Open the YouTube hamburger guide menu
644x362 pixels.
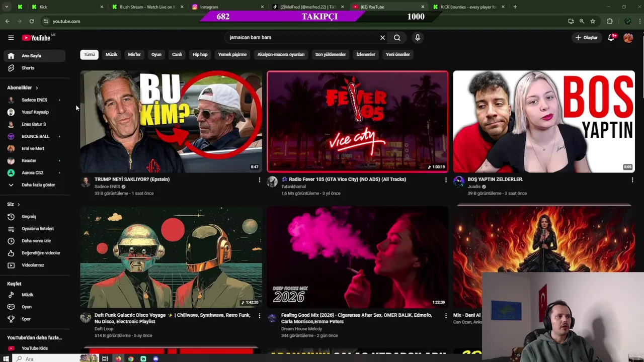pos(11,38)
